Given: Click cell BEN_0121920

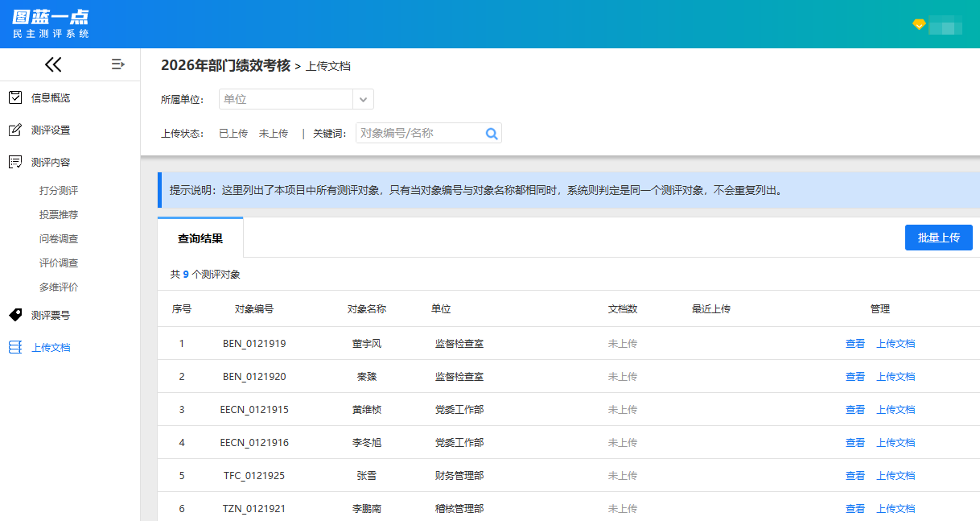Looking at the screenshot, I should pyautogui.click(x=254, y=377).
